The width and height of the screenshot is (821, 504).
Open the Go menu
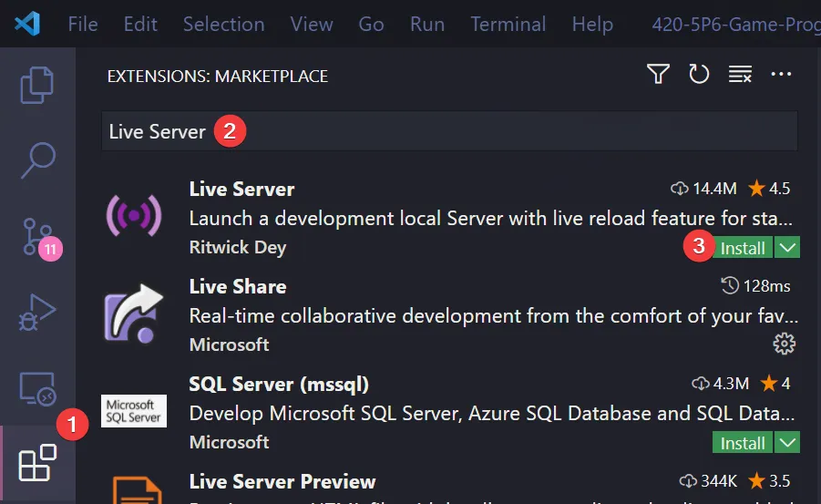click(x=371, y=24)
